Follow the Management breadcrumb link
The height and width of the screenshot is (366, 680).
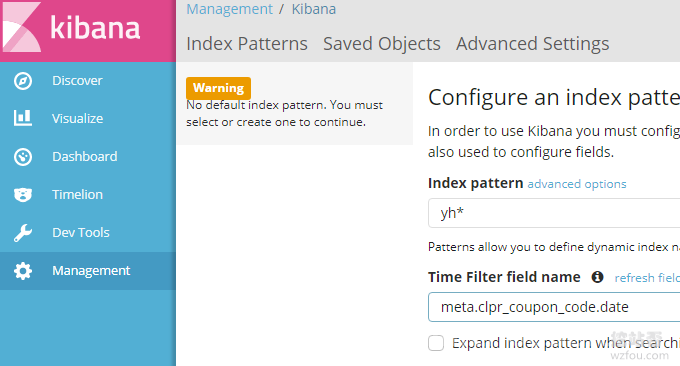coord(229,9)
